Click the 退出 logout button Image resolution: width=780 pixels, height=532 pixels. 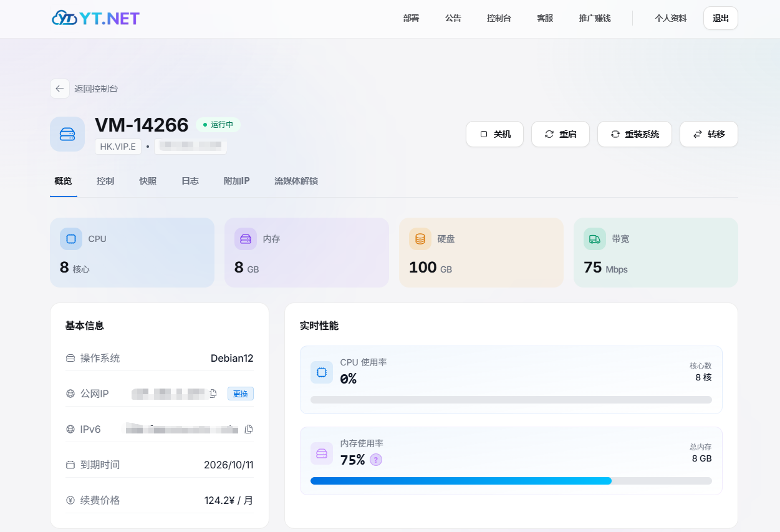click(721, 18)
